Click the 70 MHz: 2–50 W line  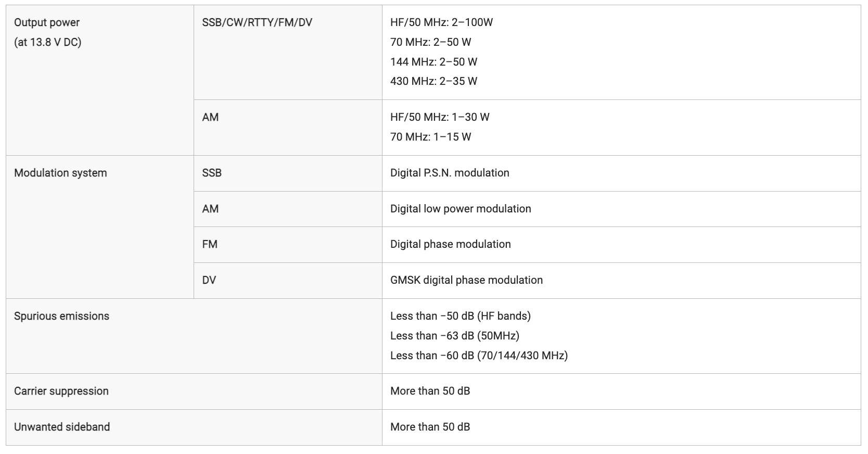click(x=430, y=42)
